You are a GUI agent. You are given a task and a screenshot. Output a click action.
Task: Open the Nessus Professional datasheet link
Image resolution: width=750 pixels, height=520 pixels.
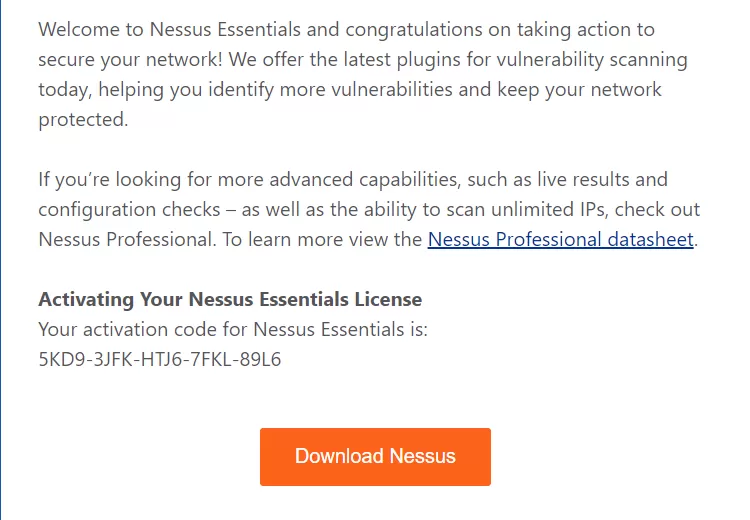pos(560,240)
